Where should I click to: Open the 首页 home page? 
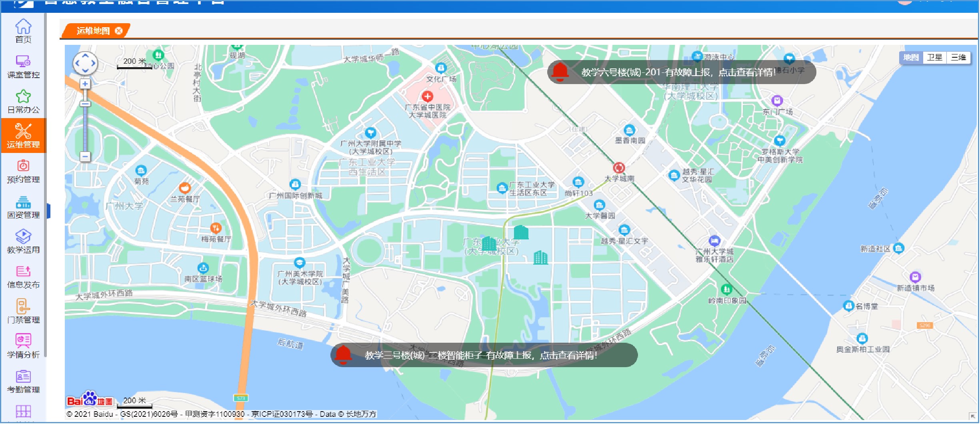[23, 30]
